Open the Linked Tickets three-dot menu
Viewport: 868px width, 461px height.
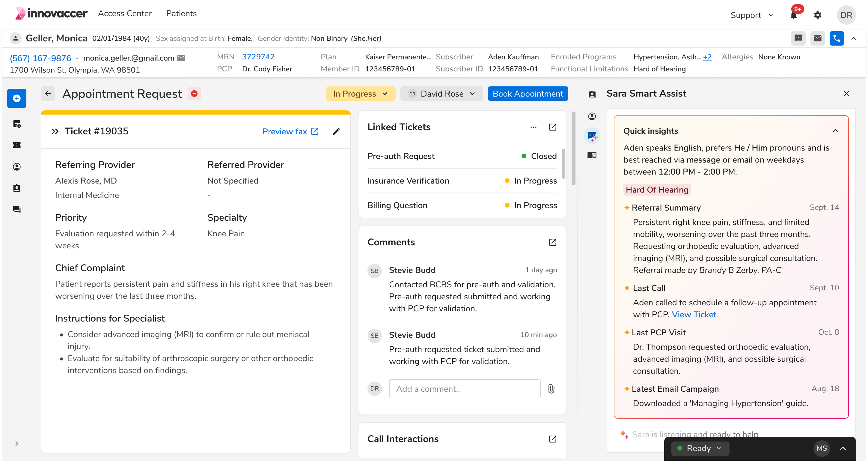[533, 127]
